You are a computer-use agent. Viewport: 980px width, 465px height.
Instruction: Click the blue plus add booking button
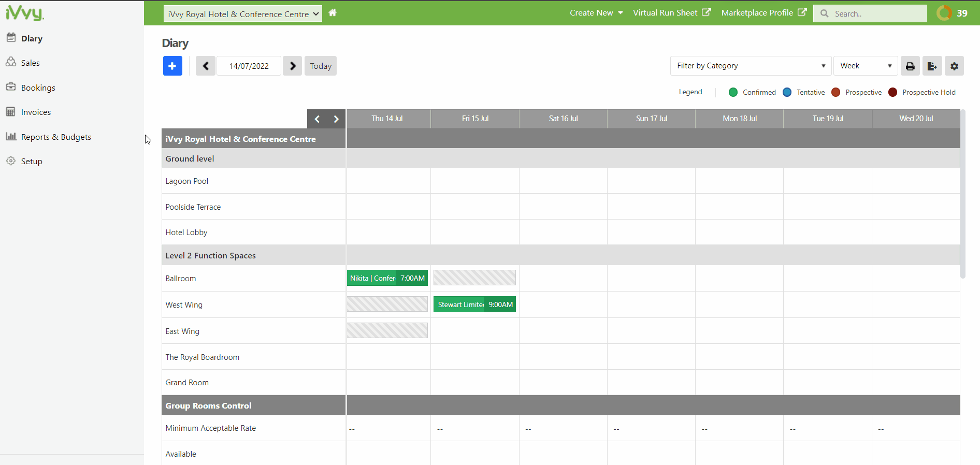pos(172,66)
